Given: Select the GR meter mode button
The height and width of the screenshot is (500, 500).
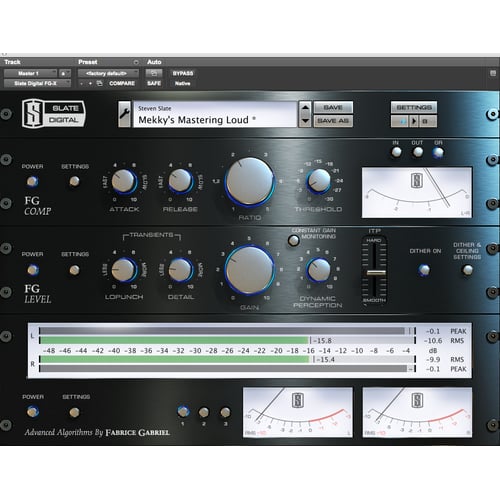Looking at the screenshot, I should click(438, 152).
